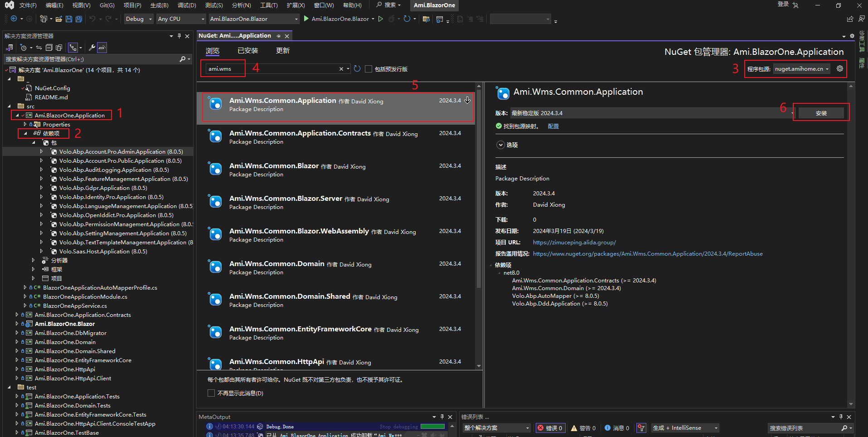Enable the include prerelease checkbox
This screenshot has height=437, width=868.
pos(369,69)
